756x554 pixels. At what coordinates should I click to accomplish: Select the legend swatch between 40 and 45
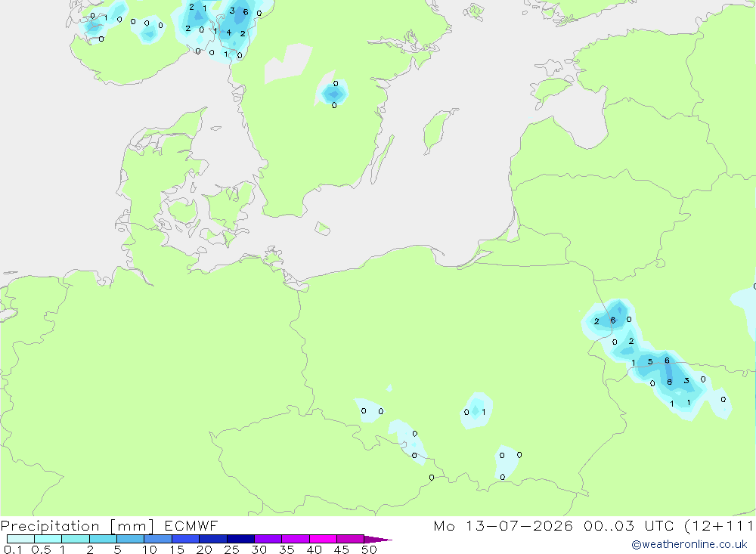(323, 539)
